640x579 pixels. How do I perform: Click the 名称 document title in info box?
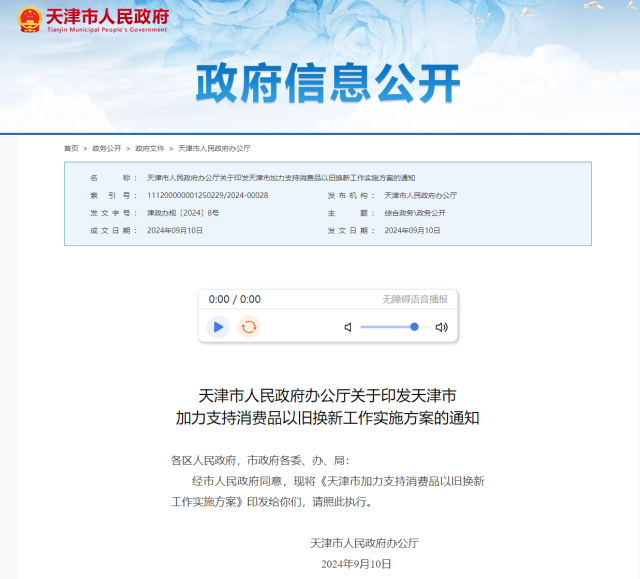[x=281, y=178]
